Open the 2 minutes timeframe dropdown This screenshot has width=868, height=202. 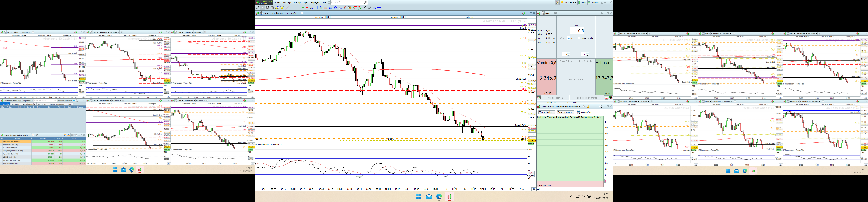pyautogui.click(x=279, y=13)
